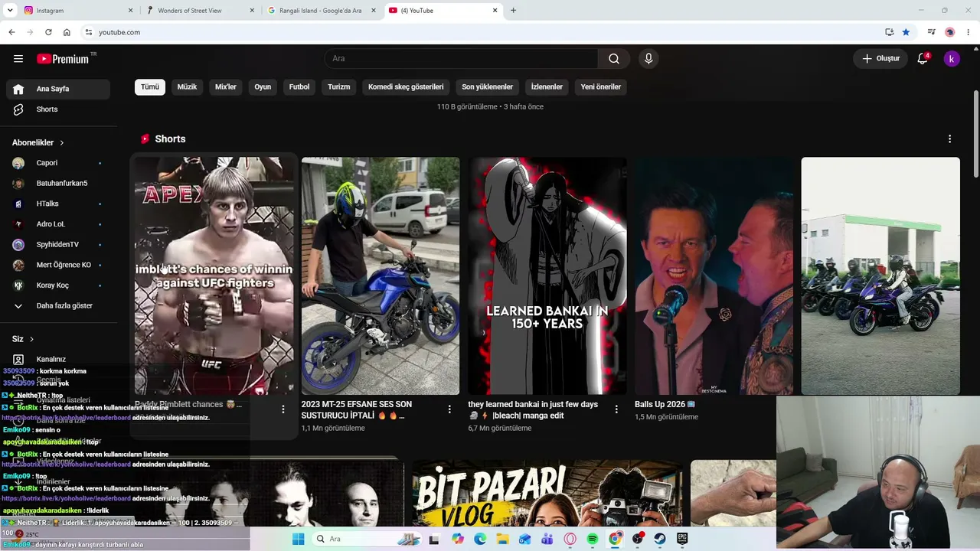This screenshot has width=980, height=551.
Task: Go to Ana Sayfa in the sidebar
Action: coord(58,89)
